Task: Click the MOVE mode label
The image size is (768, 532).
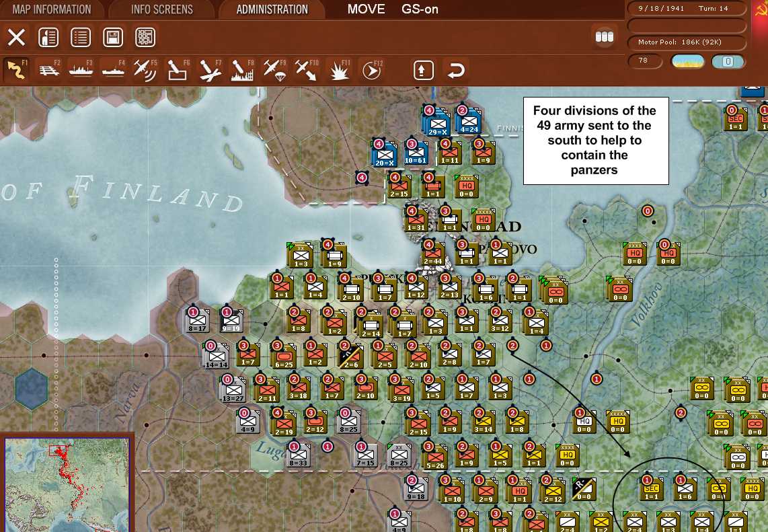Action: (x=366, y=9)
